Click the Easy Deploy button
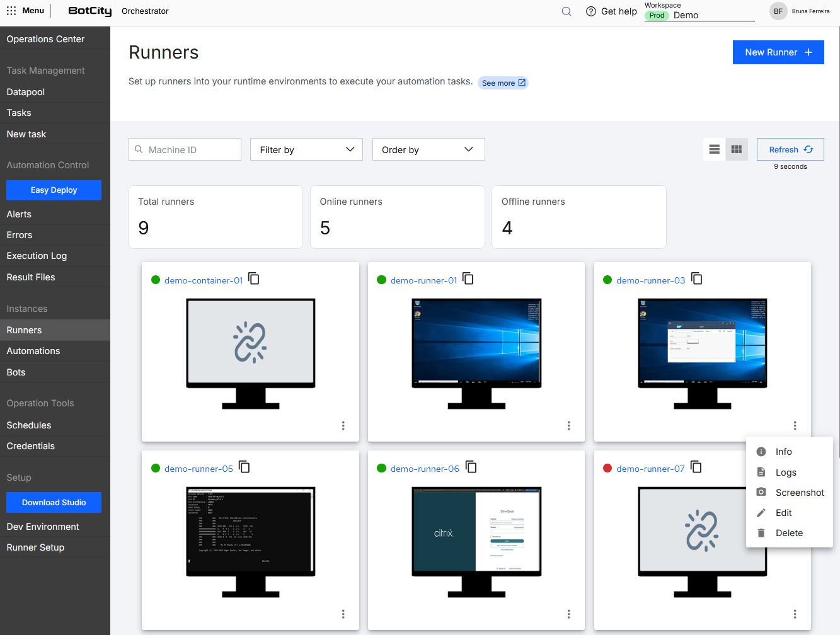The width and height of the screenshot is (840, 635). 54,190
